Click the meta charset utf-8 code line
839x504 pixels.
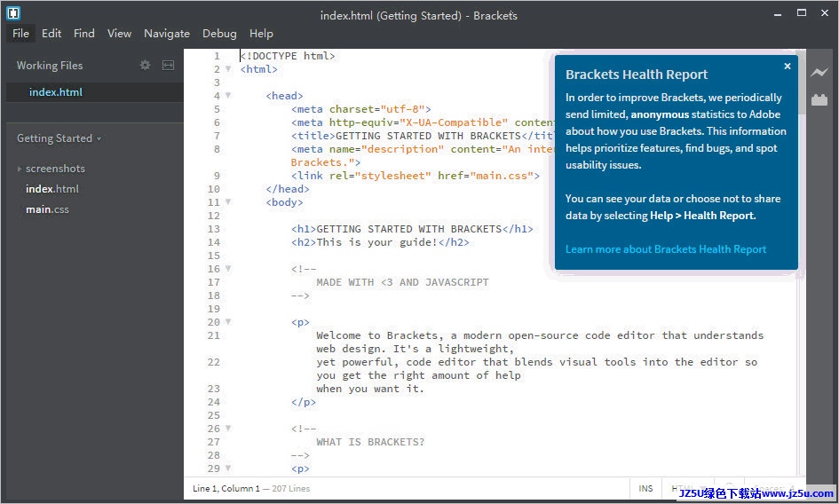coord(361,109)
